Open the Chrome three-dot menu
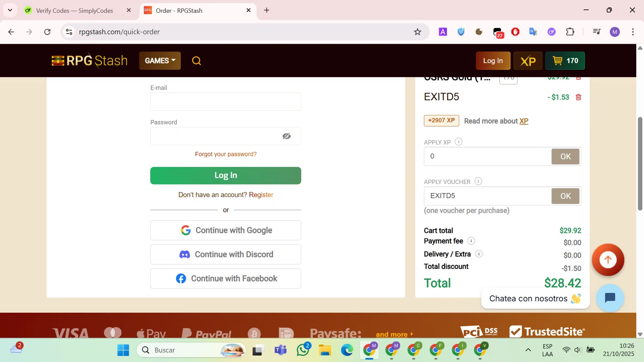This screenshot has width=644, height=362. point(633,32)
